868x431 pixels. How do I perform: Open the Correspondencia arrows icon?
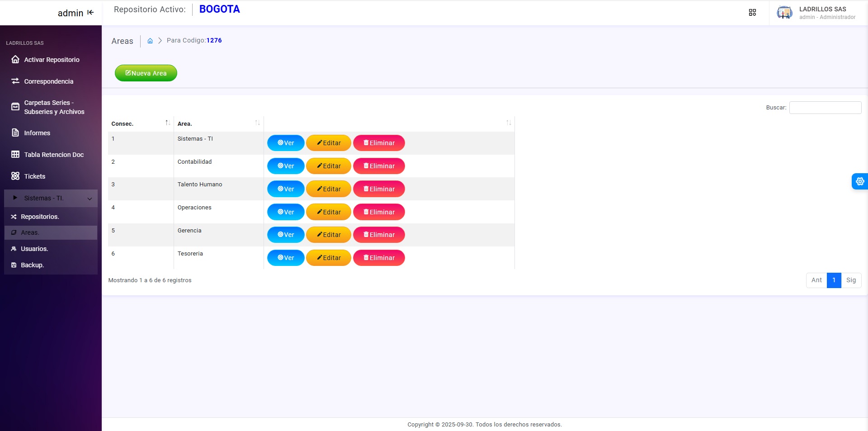[x=15, y=81]
